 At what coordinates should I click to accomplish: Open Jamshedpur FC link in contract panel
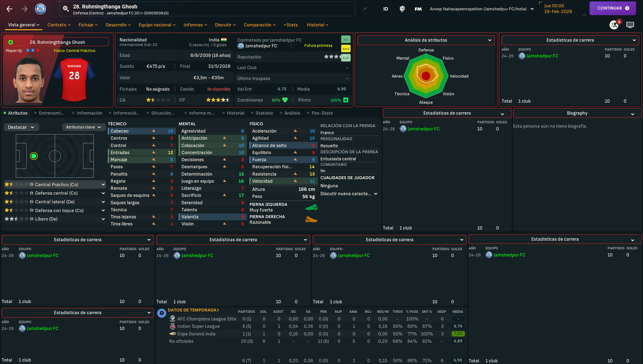pyautogui.click(x=261, y=46)
